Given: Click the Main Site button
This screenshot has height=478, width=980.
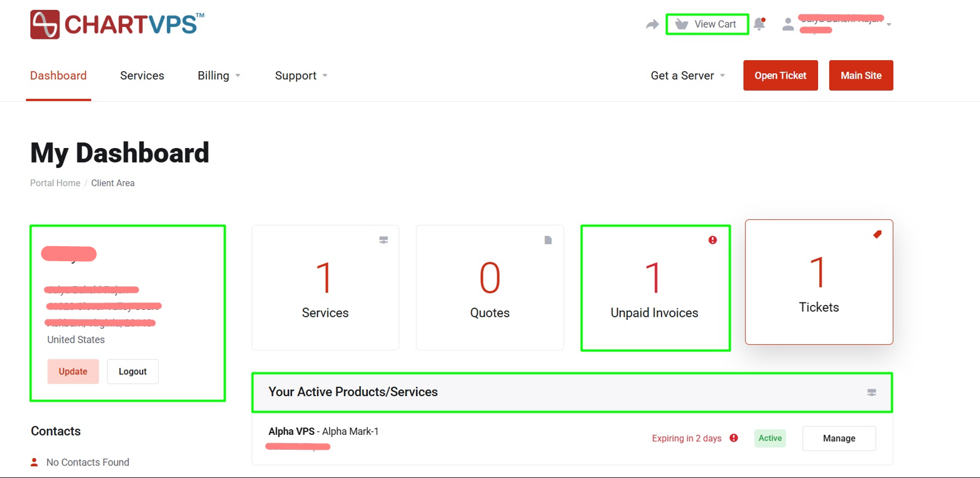Looking at the screenshot, I should point(861,76).
